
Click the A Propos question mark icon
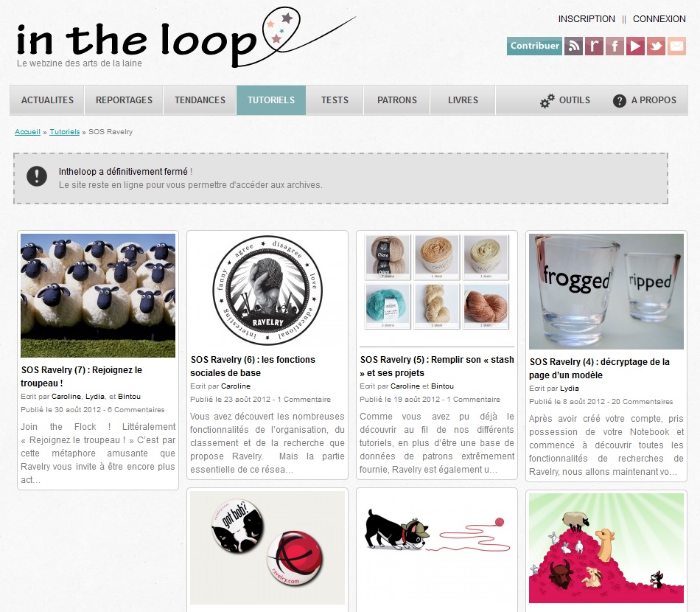(619, 101)
